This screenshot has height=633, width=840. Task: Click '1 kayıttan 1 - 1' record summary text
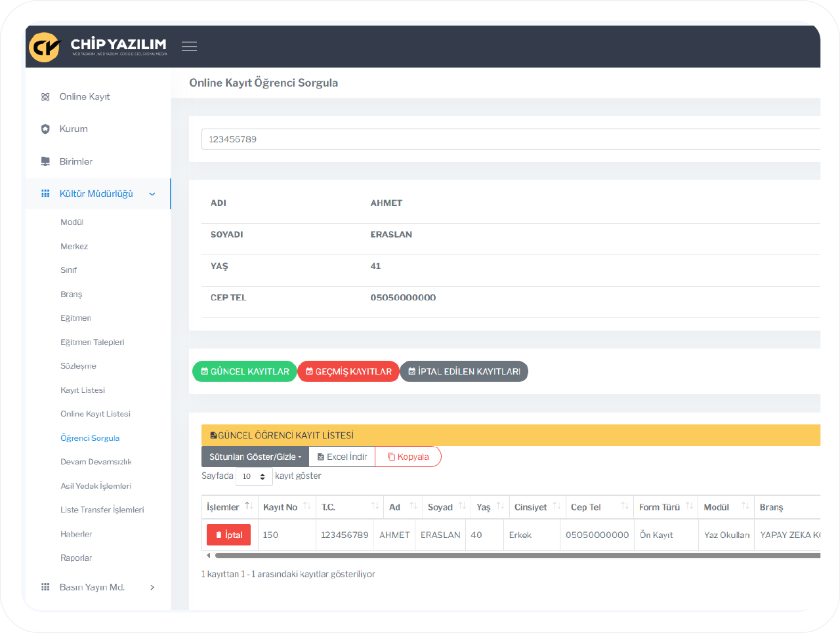(x=288, y=575)
